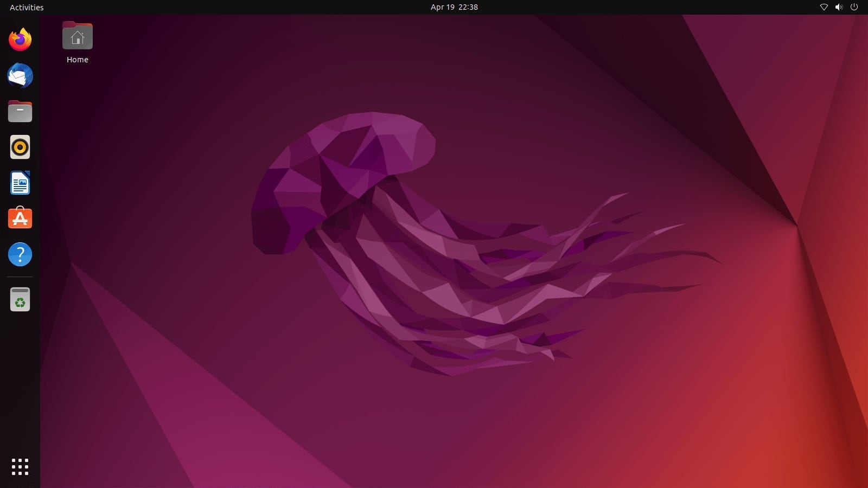The height and width of the screenshot is (488, 868).
Task: Click the Home label under the folder icon
Action: [77, 59]
